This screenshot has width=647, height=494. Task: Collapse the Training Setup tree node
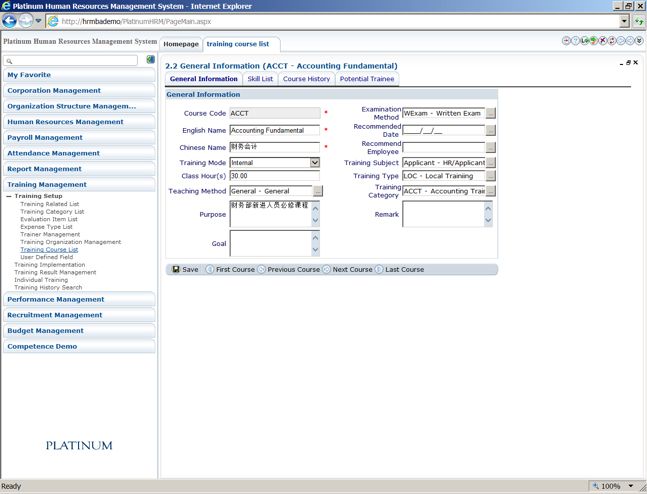tap(9, 196)
